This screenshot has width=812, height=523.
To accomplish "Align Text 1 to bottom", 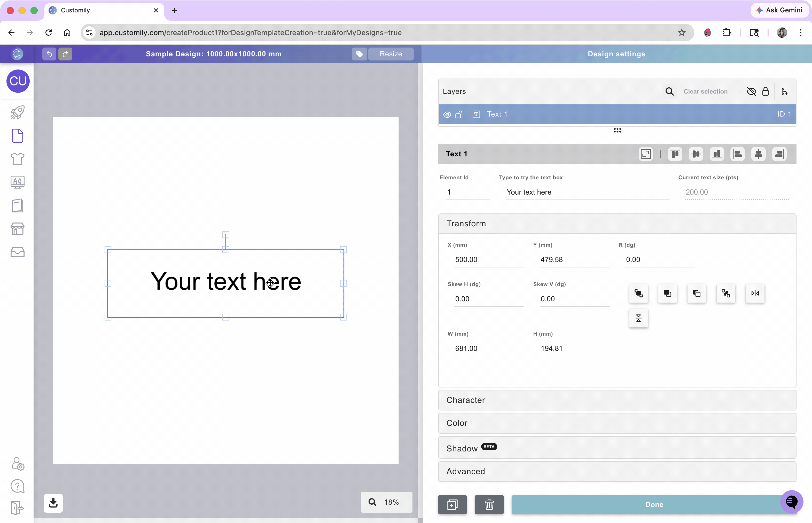I will 717,154.
